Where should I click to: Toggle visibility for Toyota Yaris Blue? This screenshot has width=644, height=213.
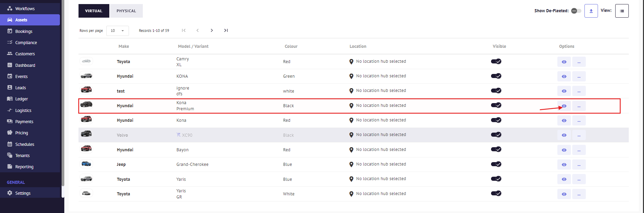tap(496, 179)
